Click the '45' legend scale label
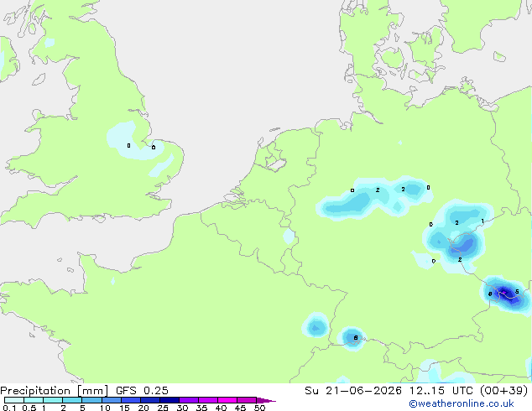 click(x=240, y=408)
